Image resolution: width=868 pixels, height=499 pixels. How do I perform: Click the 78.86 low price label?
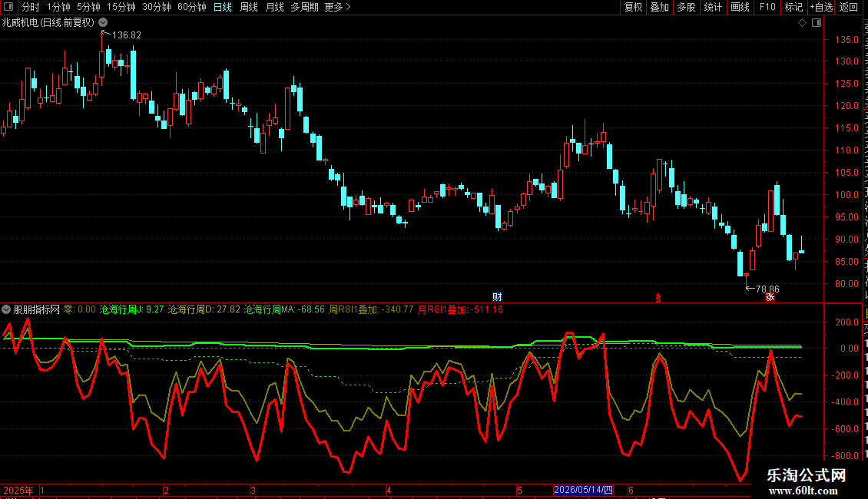pyautogui.click(x=767, y=289)
